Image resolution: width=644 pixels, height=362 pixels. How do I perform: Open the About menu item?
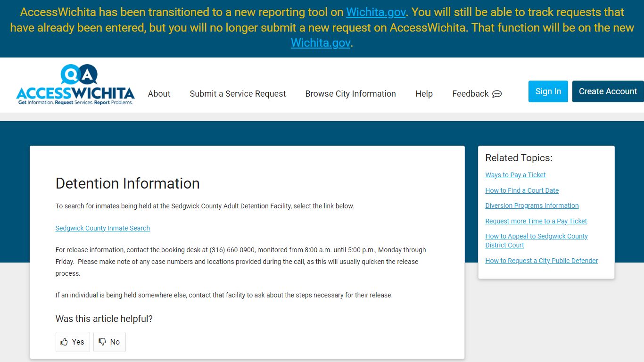tap(159, 94)
